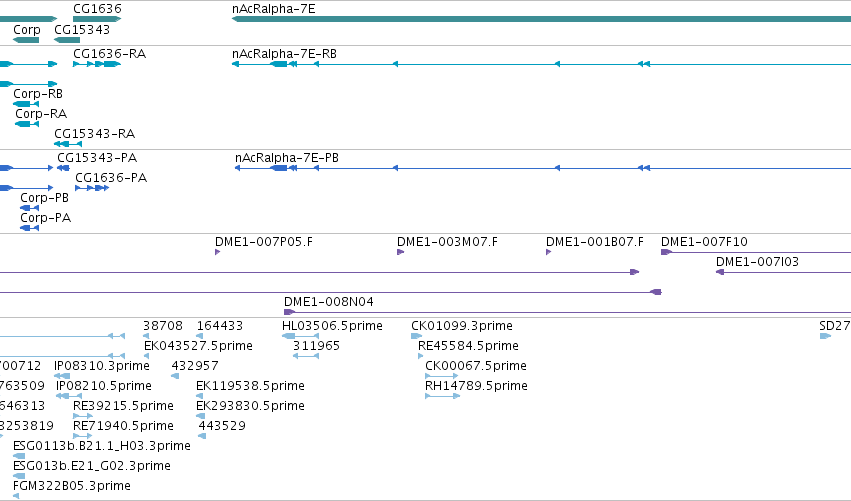Select protein Corp-PB
The height and width of the screenshot is (501, 851).
tap(45, 198)
